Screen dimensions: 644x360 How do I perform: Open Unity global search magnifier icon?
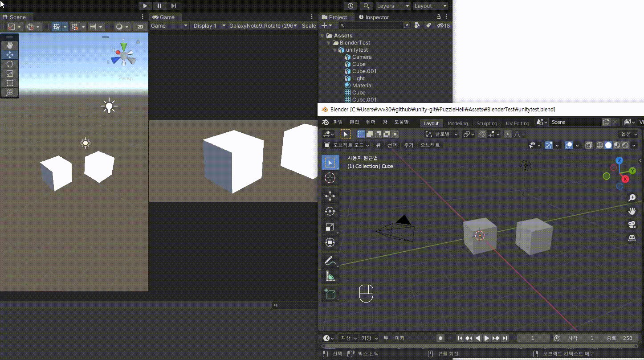(x=366, y=6)
